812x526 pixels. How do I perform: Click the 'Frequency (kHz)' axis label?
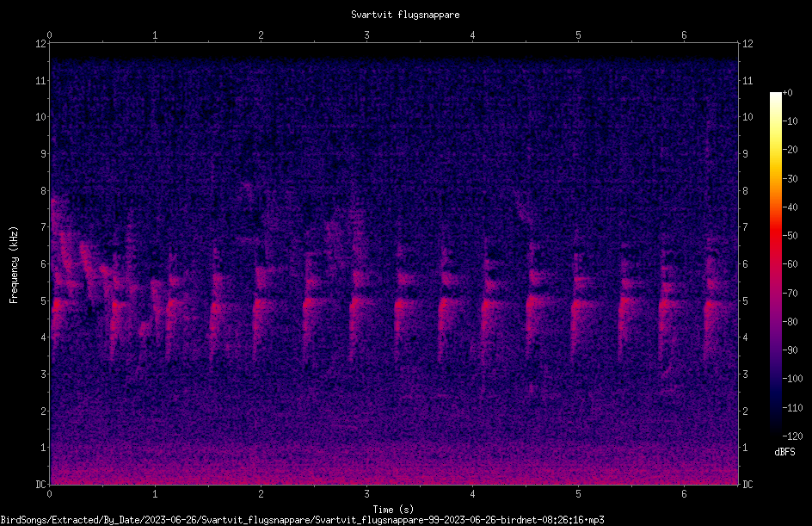pos(14,265)
